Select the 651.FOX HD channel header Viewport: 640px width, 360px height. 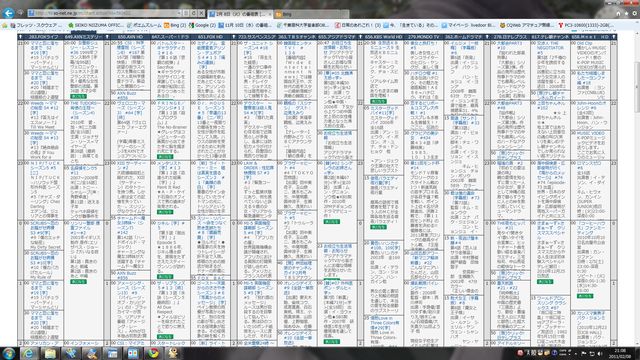210,37
